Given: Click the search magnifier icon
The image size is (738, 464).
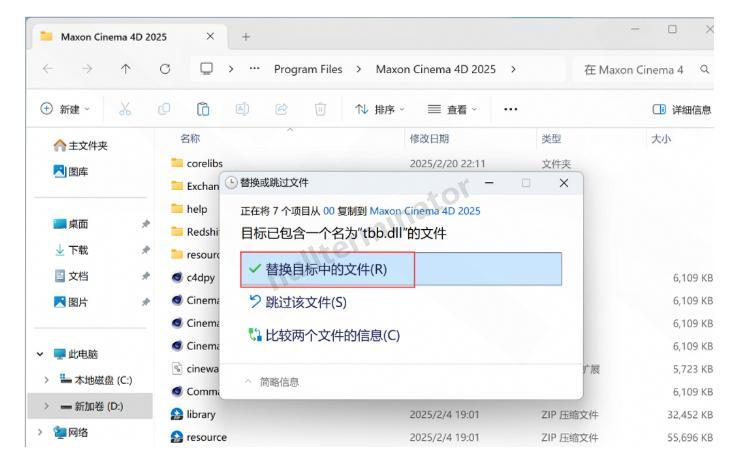Looking at the screenshot, I should click(704, 70).
